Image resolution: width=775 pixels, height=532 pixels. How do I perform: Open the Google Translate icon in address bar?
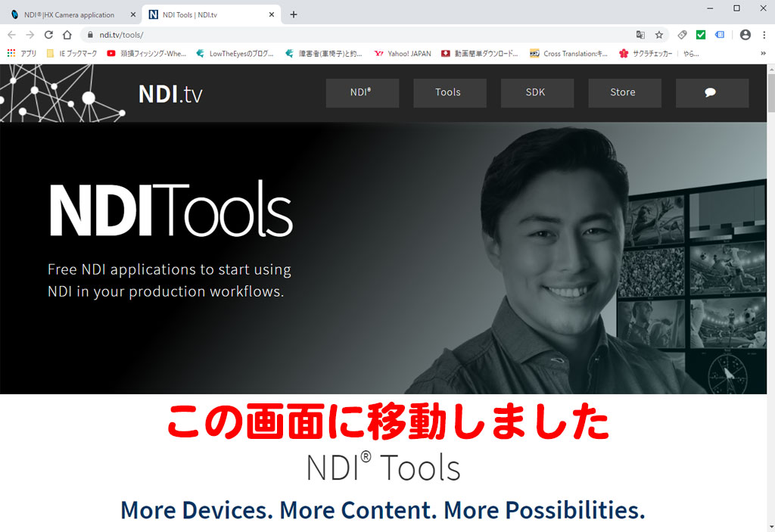641,35
